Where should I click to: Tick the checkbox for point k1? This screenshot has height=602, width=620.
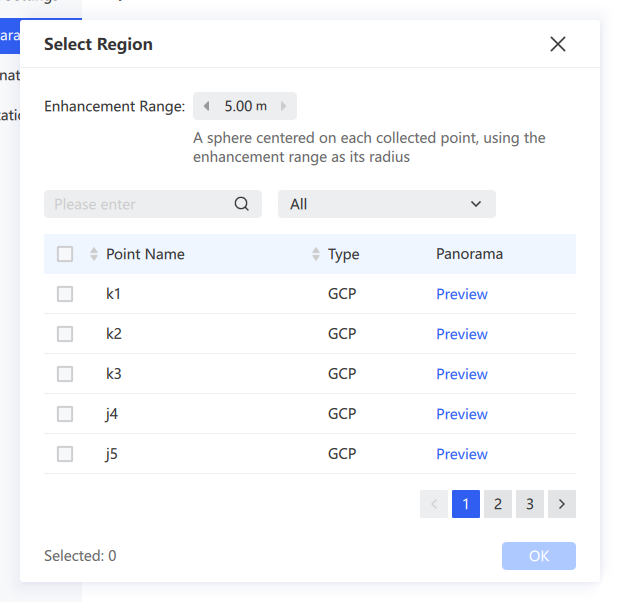coord(65,294)
